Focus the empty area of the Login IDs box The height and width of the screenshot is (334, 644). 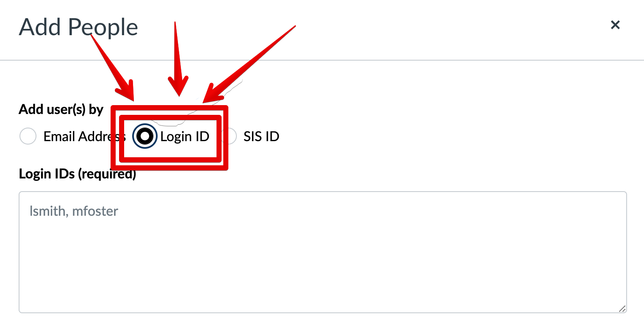323,263
